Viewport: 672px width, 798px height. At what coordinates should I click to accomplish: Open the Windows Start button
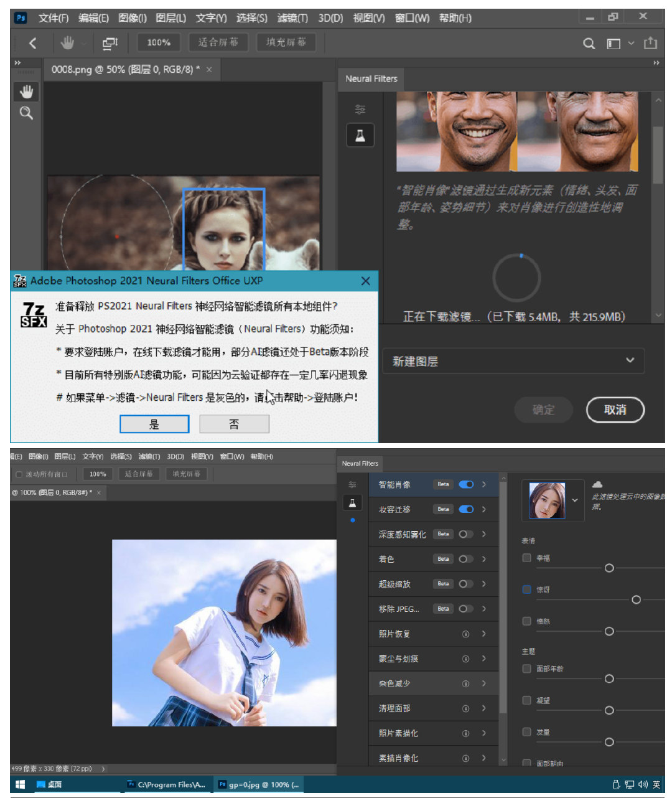tap(20, 784)
